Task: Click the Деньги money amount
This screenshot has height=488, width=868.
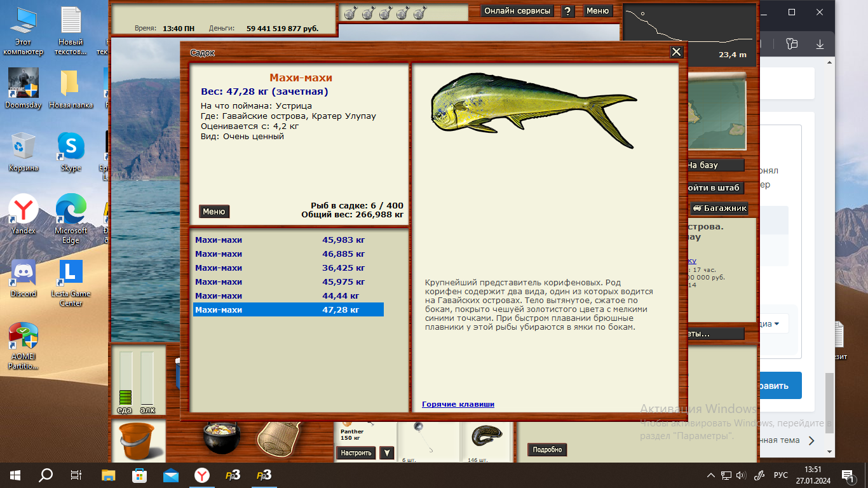Action: 283,29
